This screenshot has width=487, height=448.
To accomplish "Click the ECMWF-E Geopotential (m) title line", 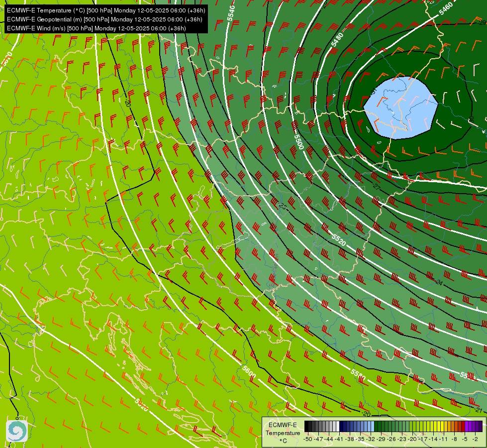I will (x=104, y=19).
